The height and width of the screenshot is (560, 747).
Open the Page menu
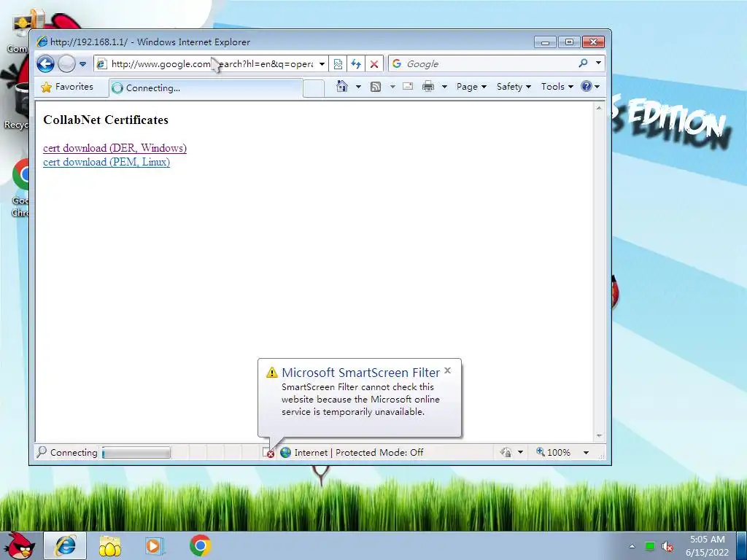tap(471, 87)
